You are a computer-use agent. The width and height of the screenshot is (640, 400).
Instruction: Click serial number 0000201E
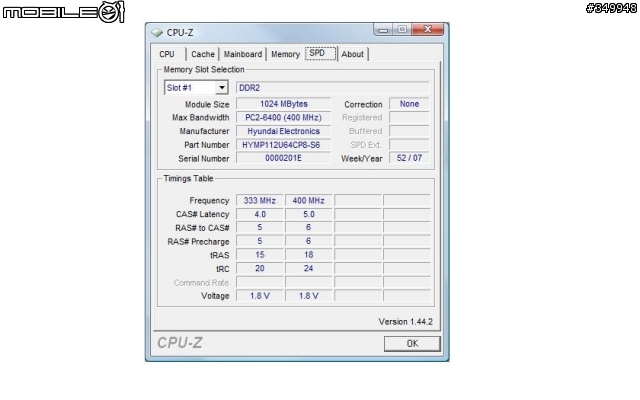tap(284, 158)
